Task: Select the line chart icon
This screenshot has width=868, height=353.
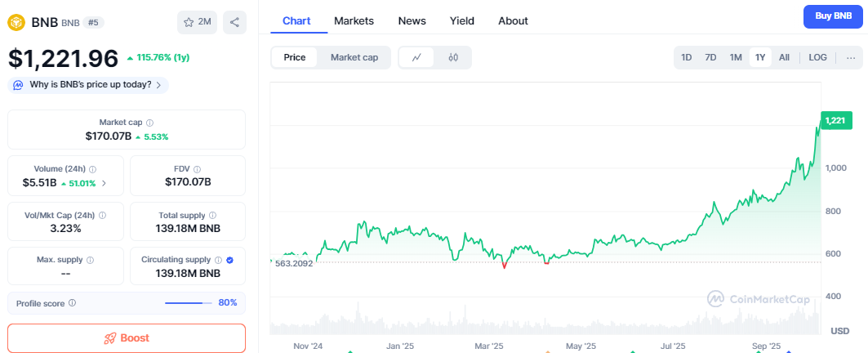Action: click(x=417, y=57)
